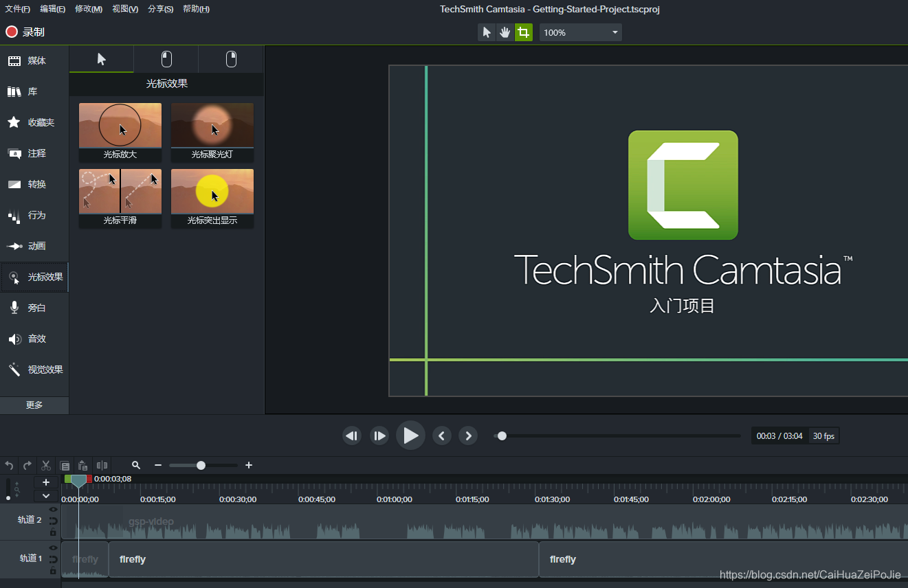Select the 光标效果 sidebar item
908x588 pixels.
pyautogui.click(x=34, y=278)
